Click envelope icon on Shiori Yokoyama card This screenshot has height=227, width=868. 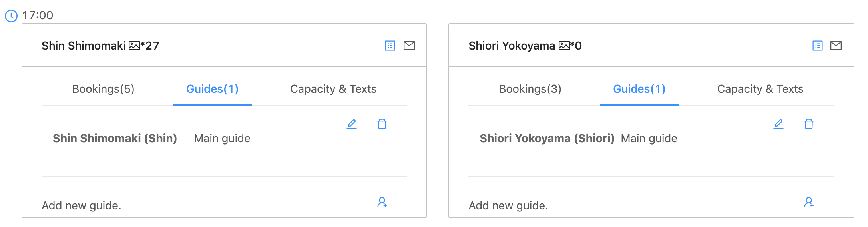[836, 46]
